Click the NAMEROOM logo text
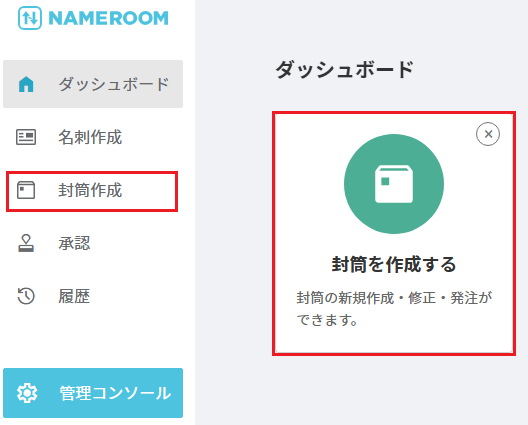528x425 pixels. (108, 18)
